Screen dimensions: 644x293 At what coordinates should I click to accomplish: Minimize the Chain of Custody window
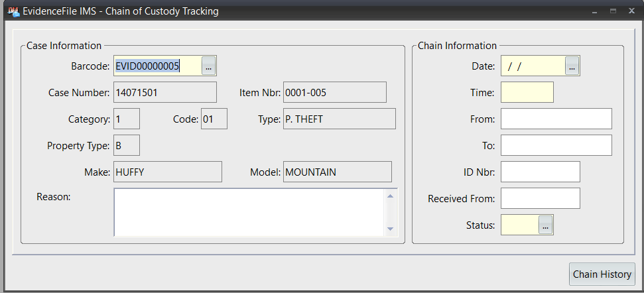(595, 11)
